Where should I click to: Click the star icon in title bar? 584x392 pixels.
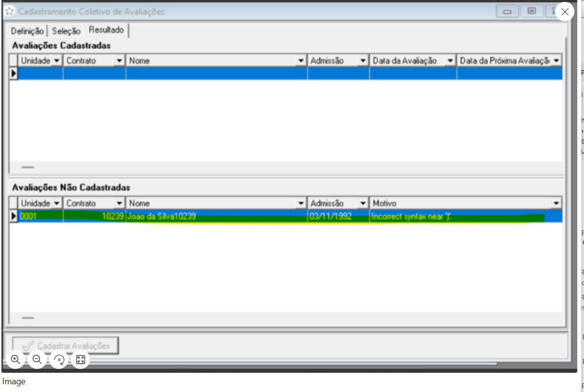9,12
